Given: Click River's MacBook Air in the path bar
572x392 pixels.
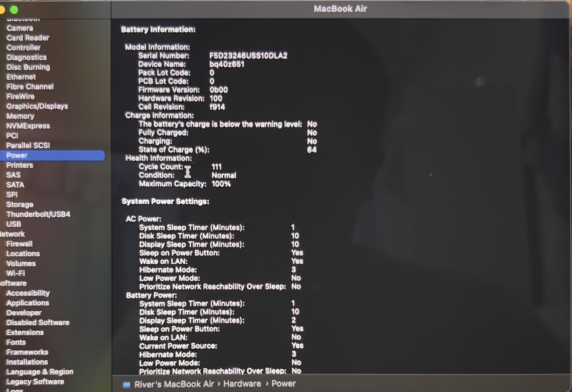Looking at the screenshot, I should (174, 384).
